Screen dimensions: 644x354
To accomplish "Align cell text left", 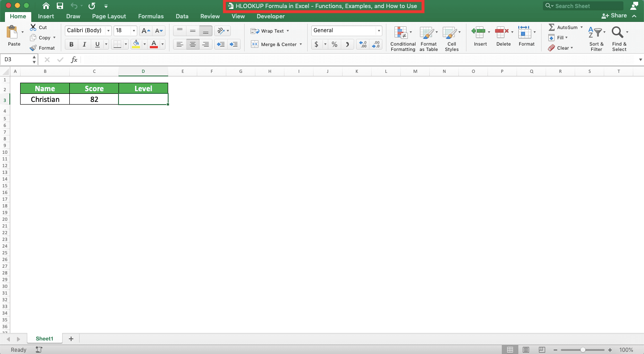I will pos(179,44).
